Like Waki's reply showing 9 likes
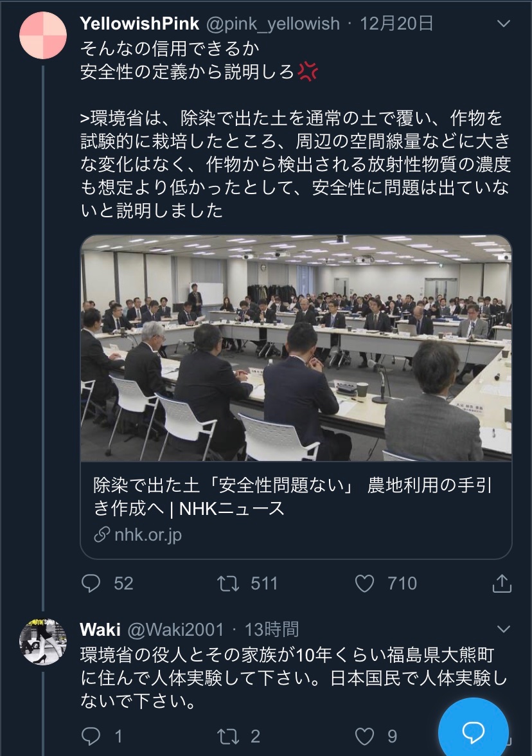Screen dimensions: 532x756 coord(364,736)
